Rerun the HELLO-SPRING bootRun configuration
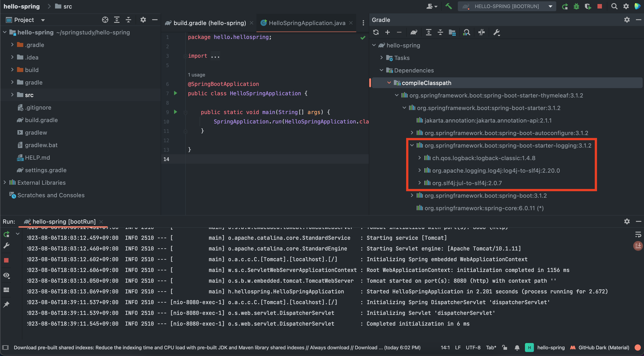 tap(565, 6)
